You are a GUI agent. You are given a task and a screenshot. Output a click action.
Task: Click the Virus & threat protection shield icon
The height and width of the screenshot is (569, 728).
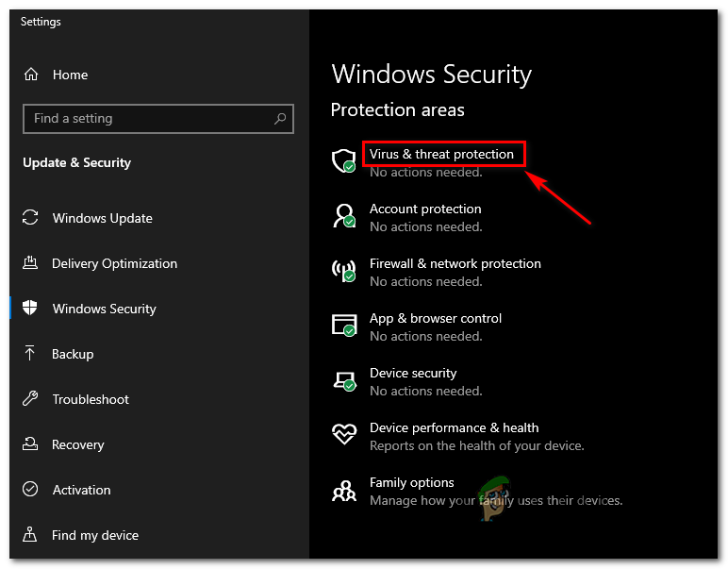(x=343, y=160)
